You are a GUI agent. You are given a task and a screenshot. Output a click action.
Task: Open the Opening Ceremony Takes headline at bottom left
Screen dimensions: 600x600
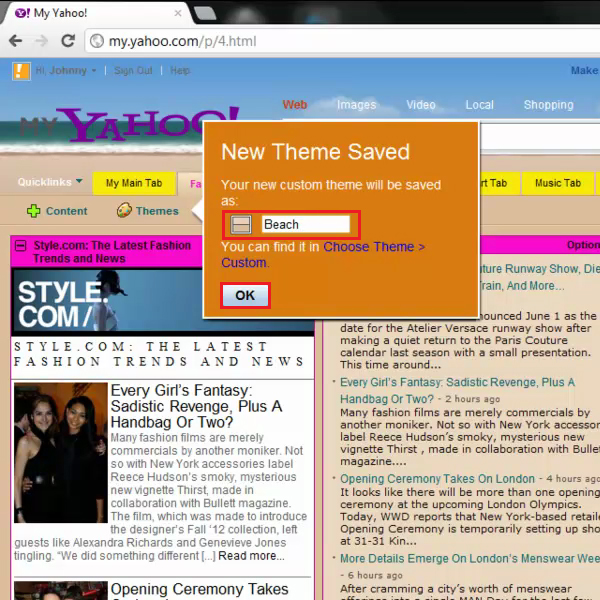199,589
